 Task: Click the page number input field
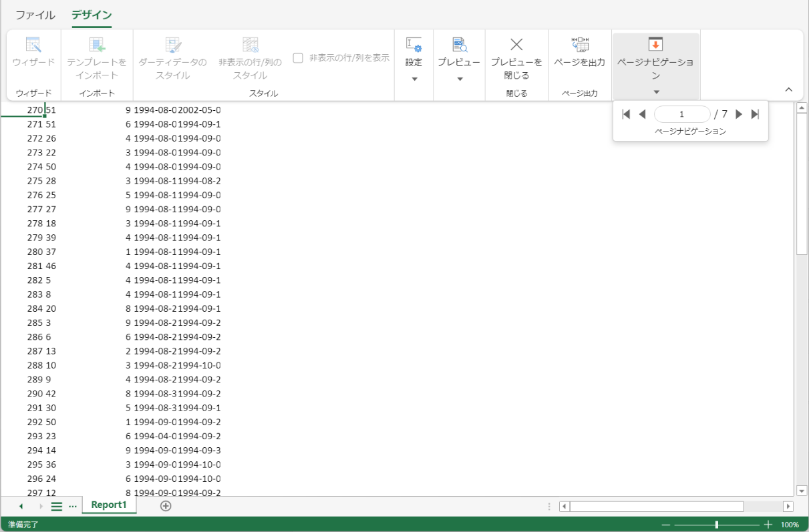pyautogui.click(x=681, y=114)
